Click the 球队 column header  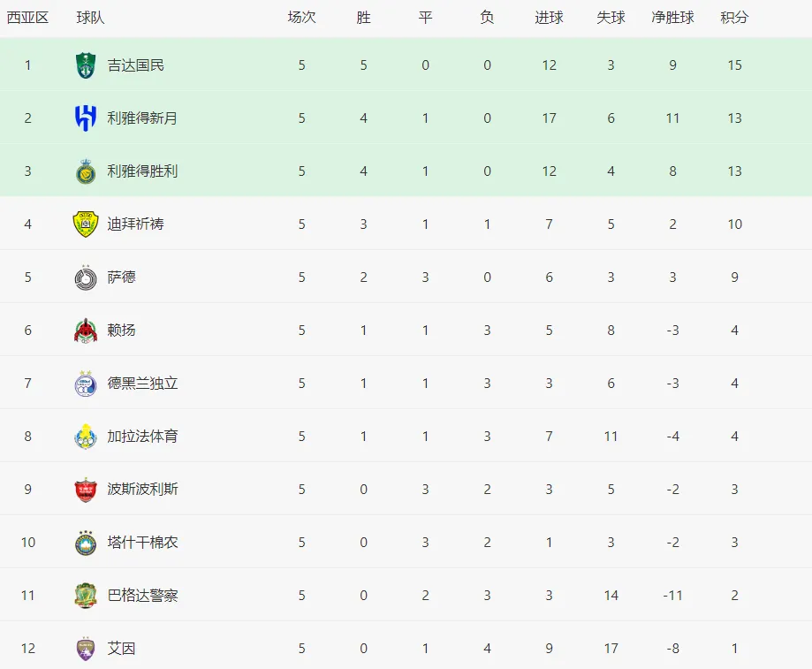90,18
